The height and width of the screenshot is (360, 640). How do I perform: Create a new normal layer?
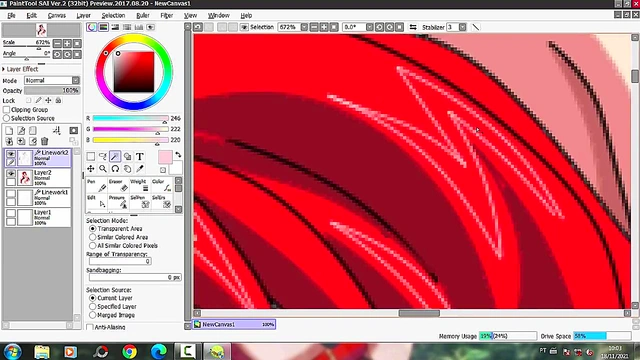click(x=9, y=131)
